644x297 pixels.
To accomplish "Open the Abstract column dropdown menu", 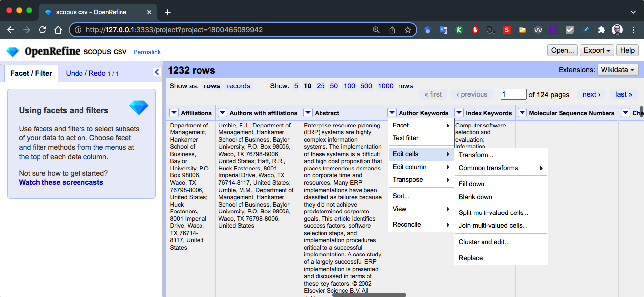I will (x=308, y=113).
